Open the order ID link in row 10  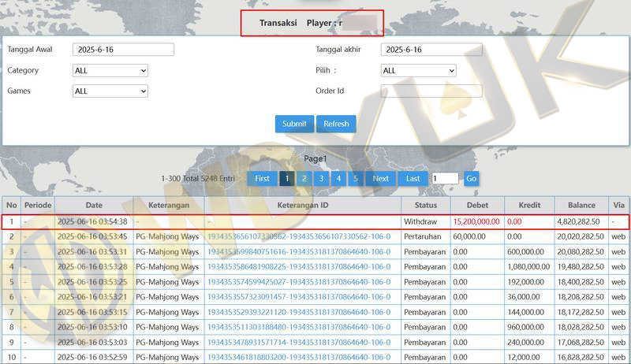point(299,357)
